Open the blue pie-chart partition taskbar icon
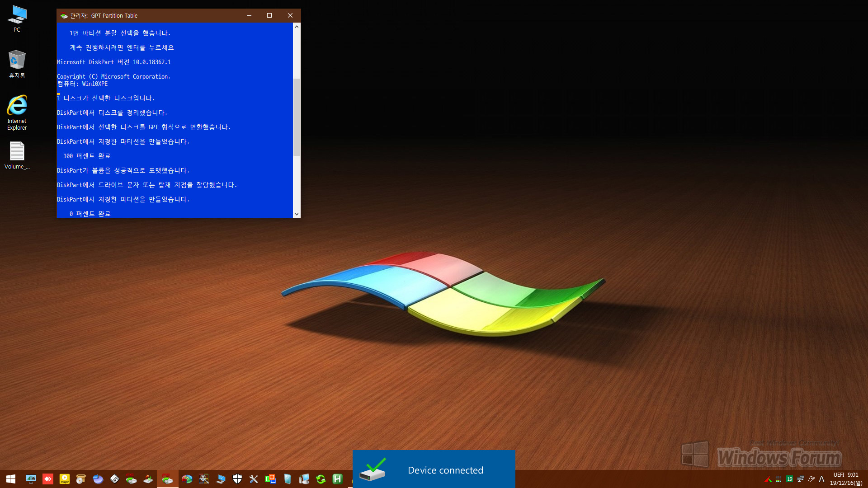The image size is (868, 488). pyautogui.click(x=98, y=479)
